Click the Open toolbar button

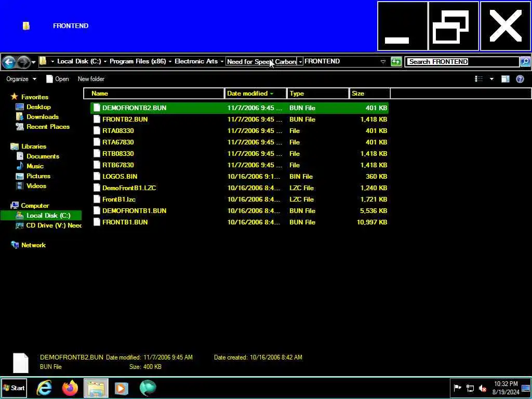(x=57, y=79)
